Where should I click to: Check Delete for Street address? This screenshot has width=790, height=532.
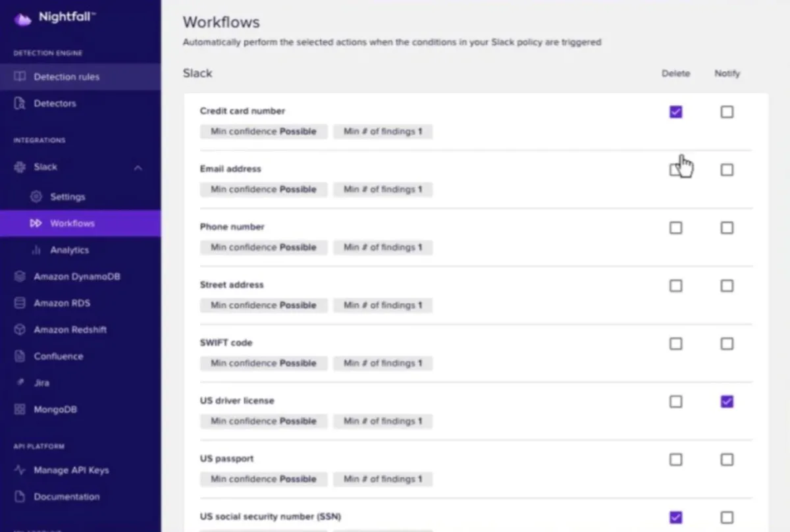coord(675,286)
